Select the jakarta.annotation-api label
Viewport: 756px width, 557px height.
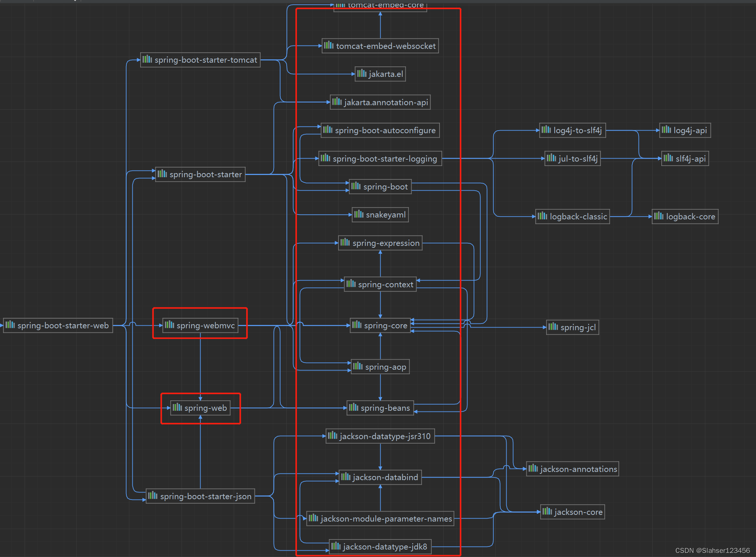click(x=386, y=103)
